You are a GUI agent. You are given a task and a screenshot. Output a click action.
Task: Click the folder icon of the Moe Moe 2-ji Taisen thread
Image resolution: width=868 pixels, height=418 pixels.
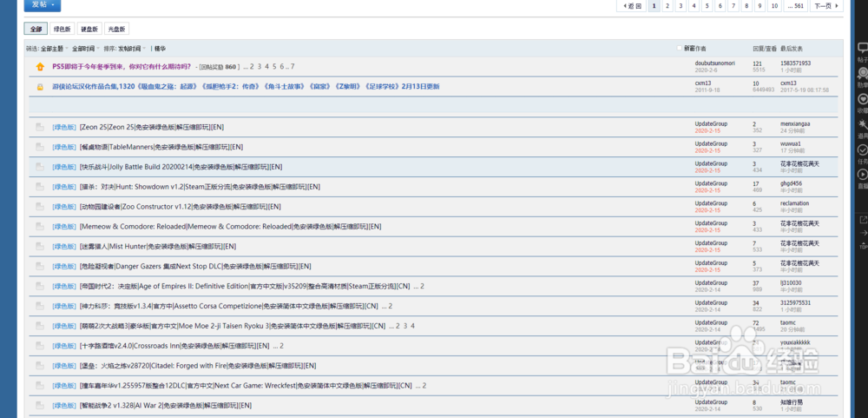[40, 326]
